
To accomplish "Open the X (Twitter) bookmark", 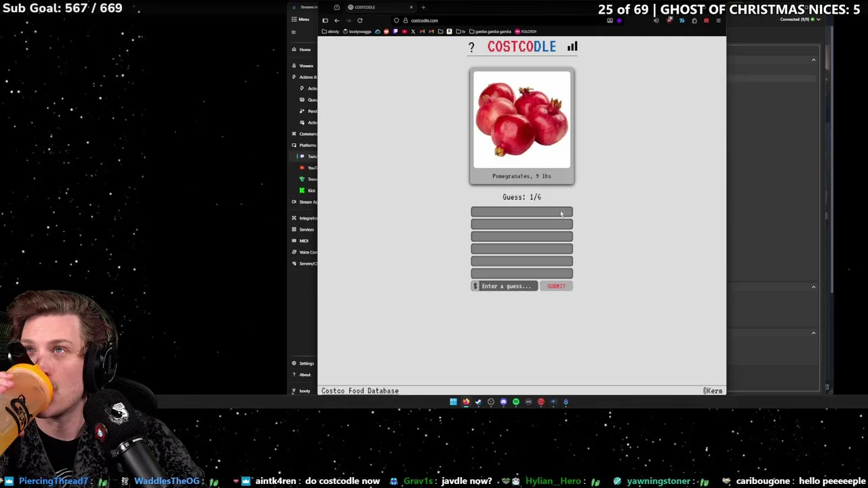I will [x=413, y=31].
